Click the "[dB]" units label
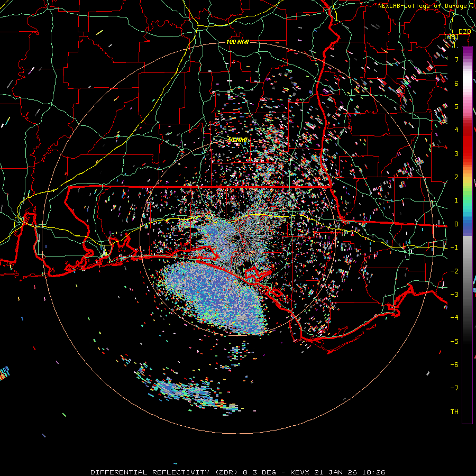 click(452, 37)
